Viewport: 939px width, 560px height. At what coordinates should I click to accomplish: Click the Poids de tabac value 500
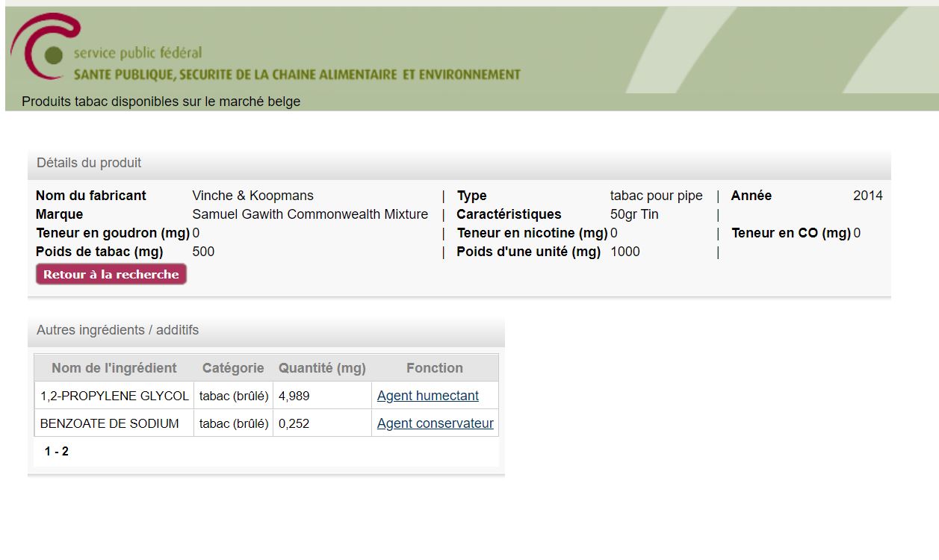click(x=203, y=252)
